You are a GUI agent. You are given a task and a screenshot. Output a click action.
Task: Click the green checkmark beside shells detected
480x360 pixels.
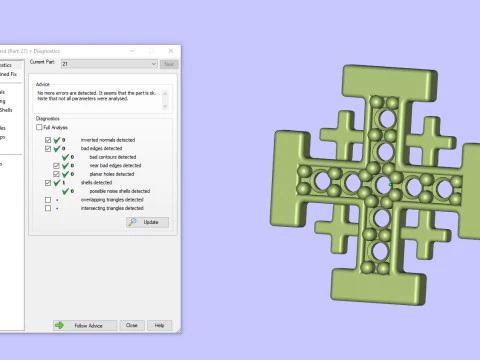pyautogui.click(x=57, y=183)
